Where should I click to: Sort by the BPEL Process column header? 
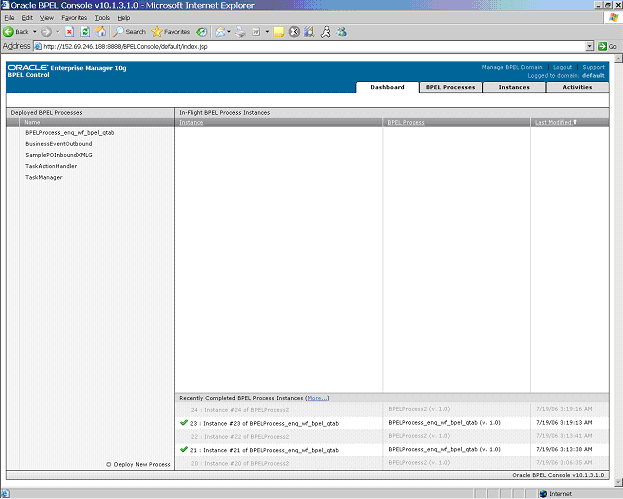tap(406, 122)
